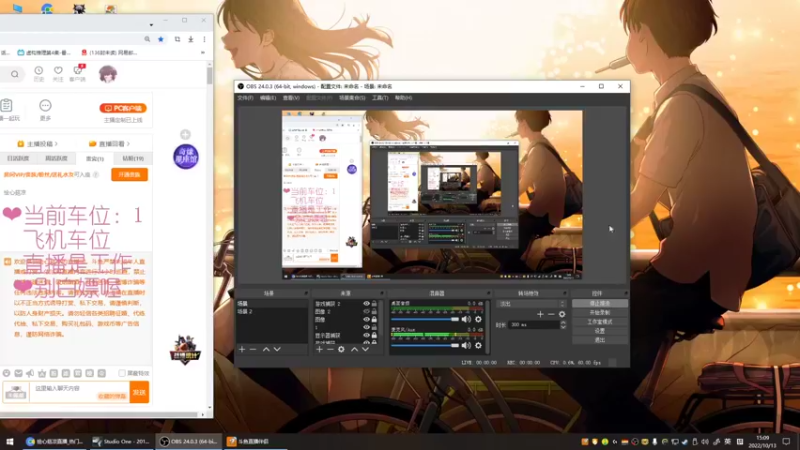Open source properties gear under sources list
The image size is (800, 450).
click(x=341, y=349)
